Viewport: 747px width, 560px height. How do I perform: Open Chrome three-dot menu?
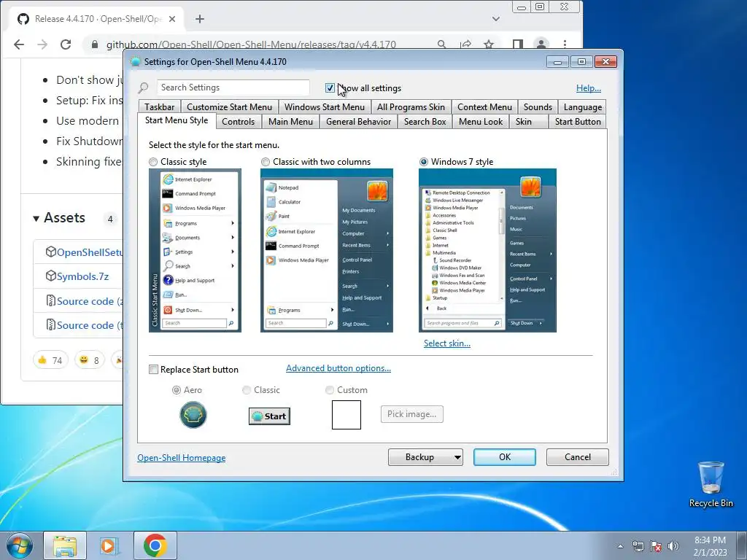(x=565, y=44)
